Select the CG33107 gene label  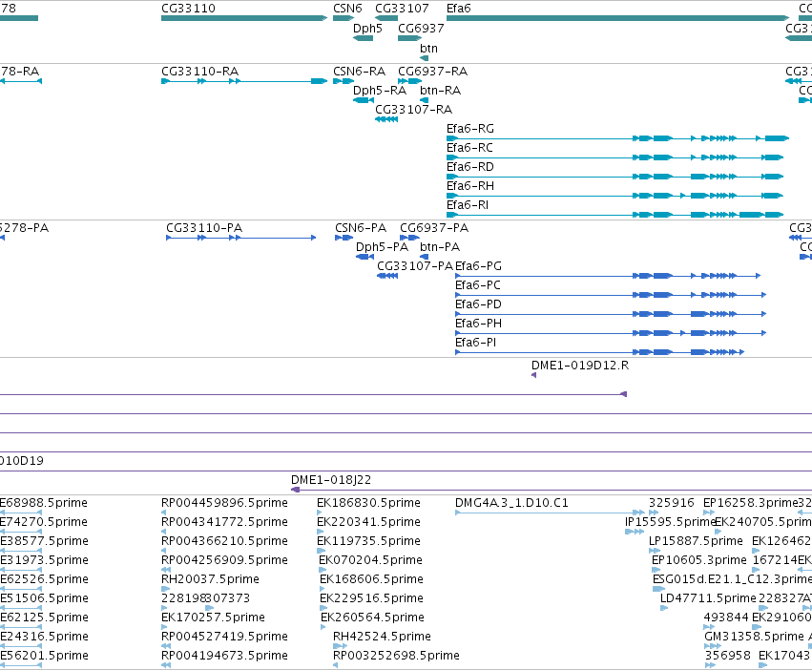pos(402,9)
